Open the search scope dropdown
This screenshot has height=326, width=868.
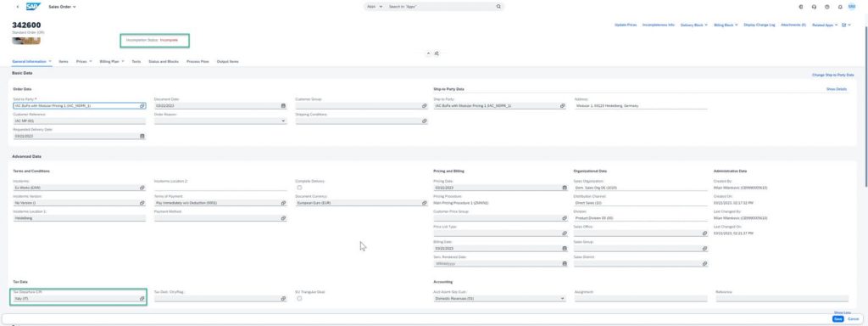pos(375,7)
